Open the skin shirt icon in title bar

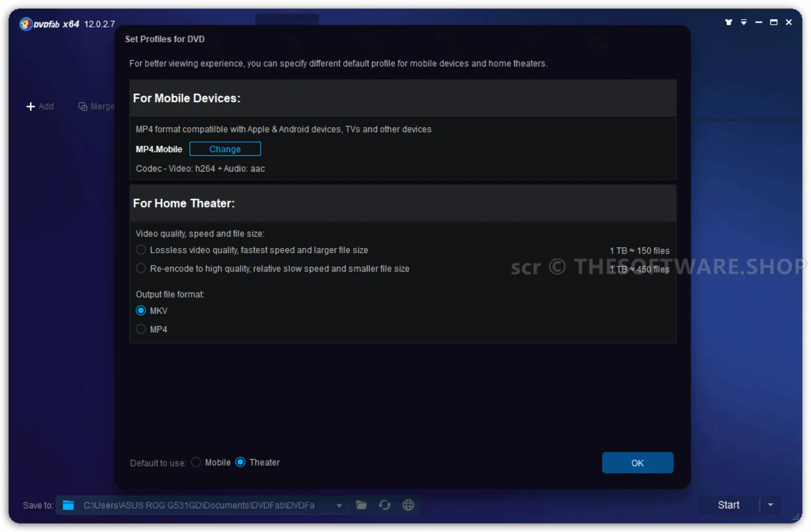tap(729, 22)
